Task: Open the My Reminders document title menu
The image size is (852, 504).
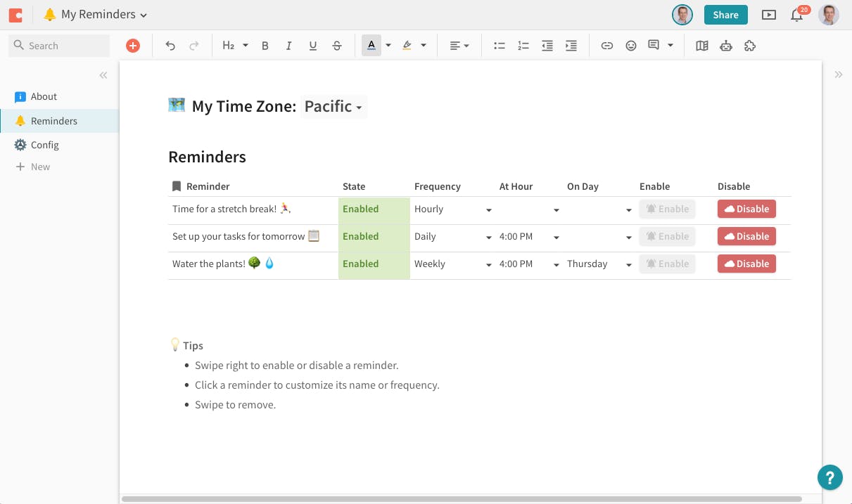Action: [x=96, y=14]
